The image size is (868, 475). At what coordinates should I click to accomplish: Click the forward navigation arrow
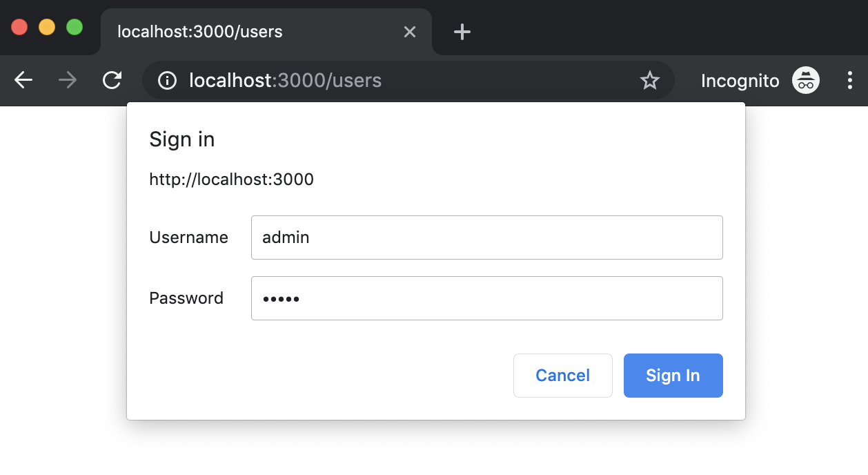coord(68,81)
